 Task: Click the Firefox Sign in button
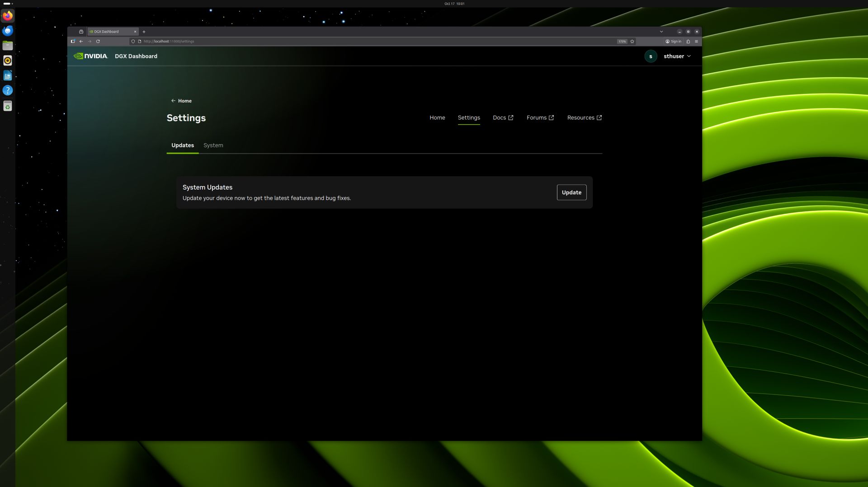(673, 41)
